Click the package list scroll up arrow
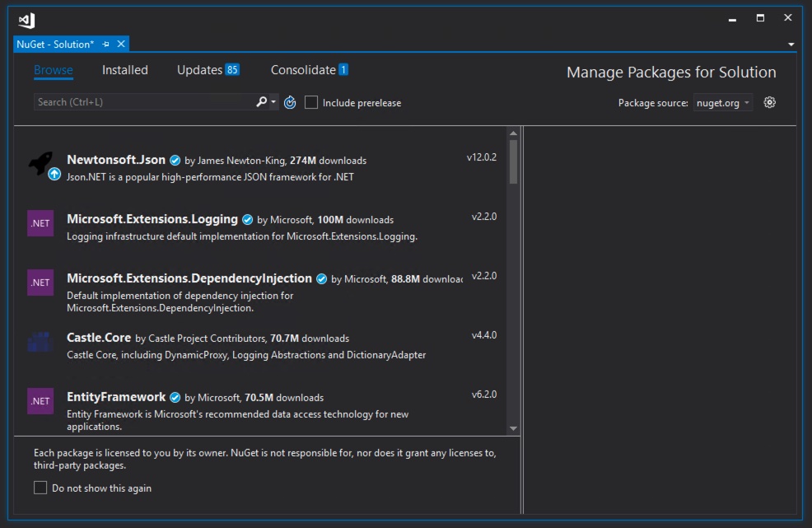Screen dimensions: 812x528 (513, 133)
